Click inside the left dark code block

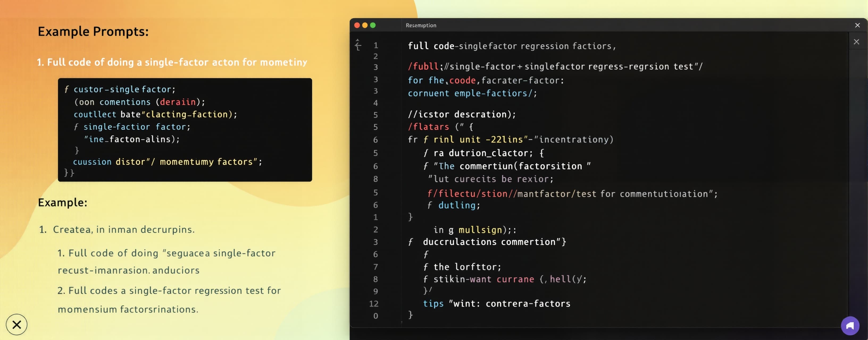pos(185,130)
